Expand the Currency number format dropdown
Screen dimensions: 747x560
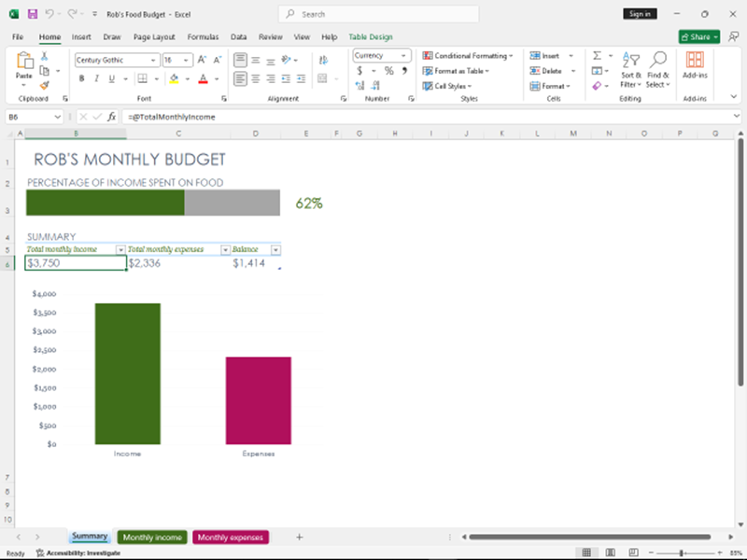click(404, 56)
